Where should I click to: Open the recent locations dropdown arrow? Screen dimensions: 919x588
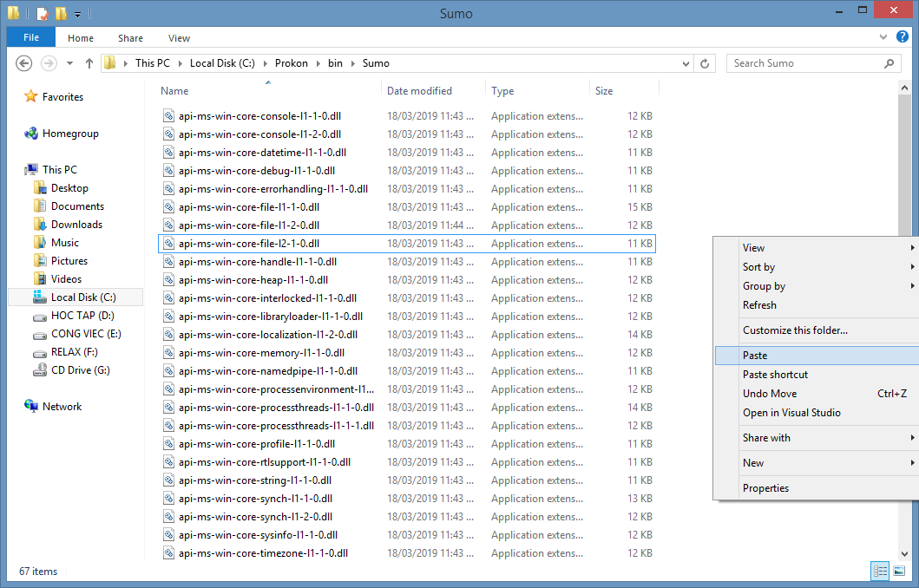click(x=69, y=63)
